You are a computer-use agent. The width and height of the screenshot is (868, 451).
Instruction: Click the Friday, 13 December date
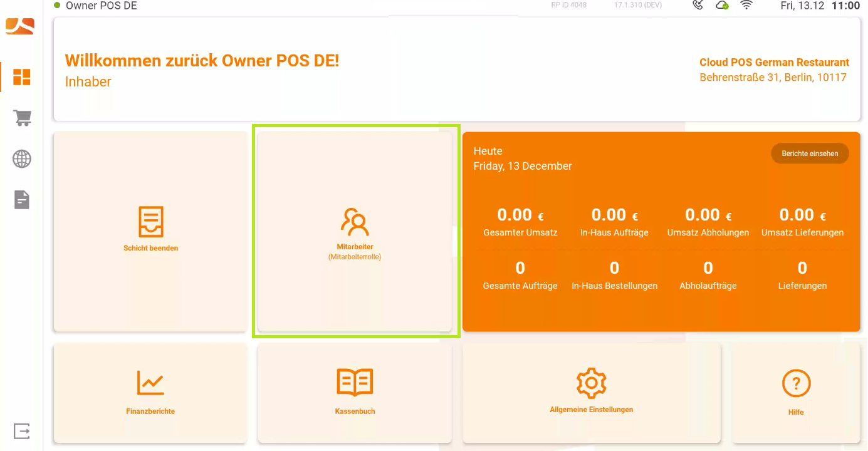pos(523,166)
